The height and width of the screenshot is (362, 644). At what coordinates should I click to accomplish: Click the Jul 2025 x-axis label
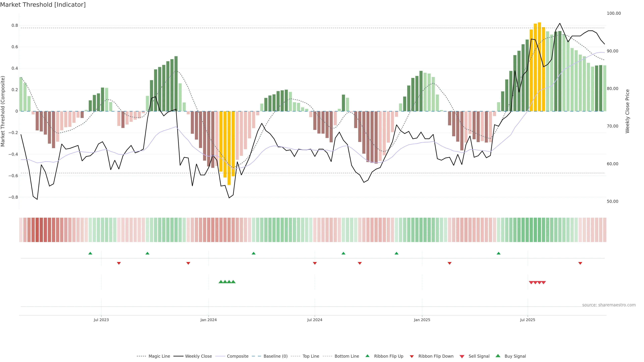[527, 320]
